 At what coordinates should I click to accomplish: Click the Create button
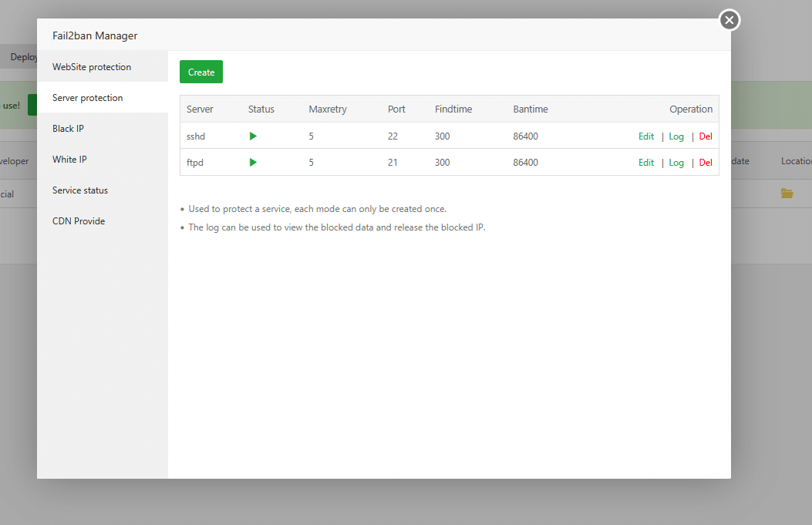click(x=201, y=72)
